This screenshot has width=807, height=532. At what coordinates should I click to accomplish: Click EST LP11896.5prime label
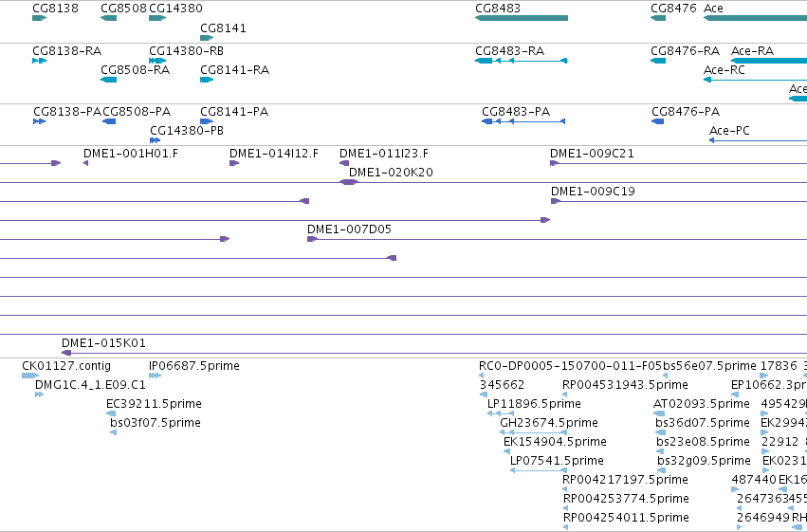pos(534,404)
